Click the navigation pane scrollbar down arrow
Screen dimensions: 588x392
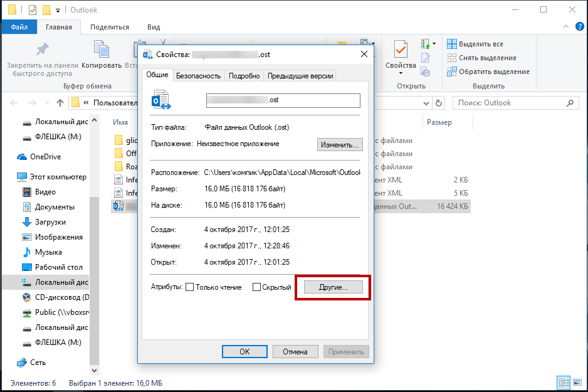pos(95,371)
